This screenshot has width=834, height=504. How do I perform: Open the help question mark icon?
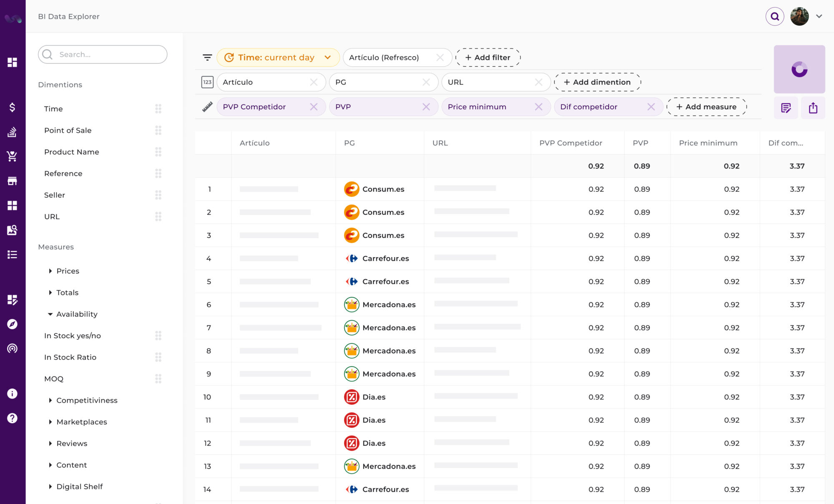coord(12,418)
